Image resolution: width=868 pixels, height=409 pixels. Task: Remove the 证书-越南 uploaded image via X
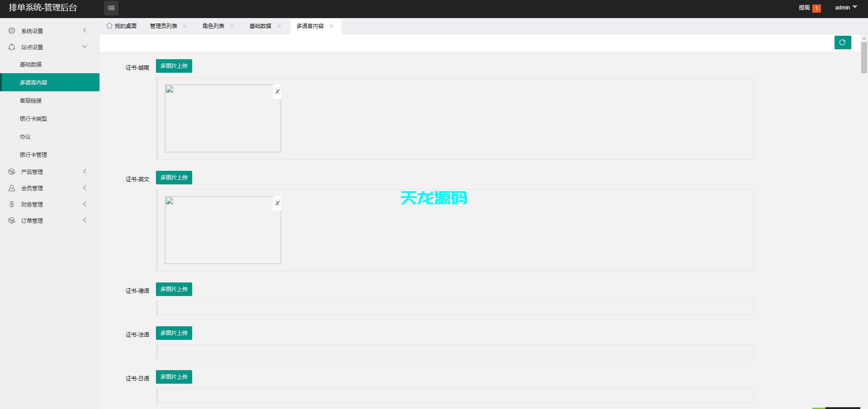tap(277, 91)
